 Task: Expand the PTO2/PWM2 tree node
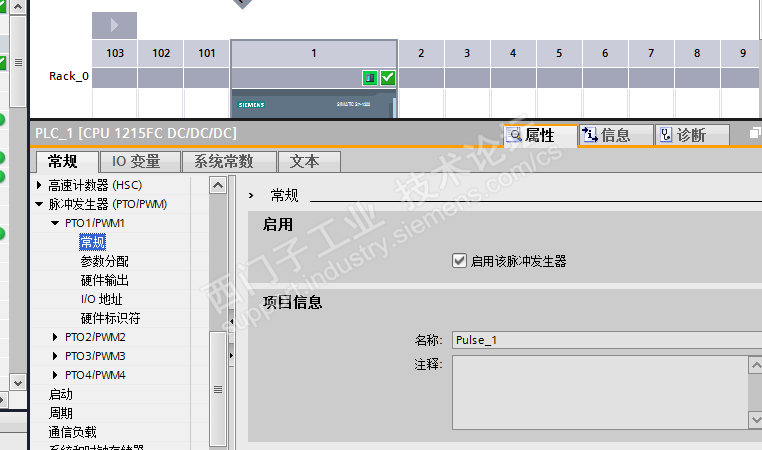(55, 337)
